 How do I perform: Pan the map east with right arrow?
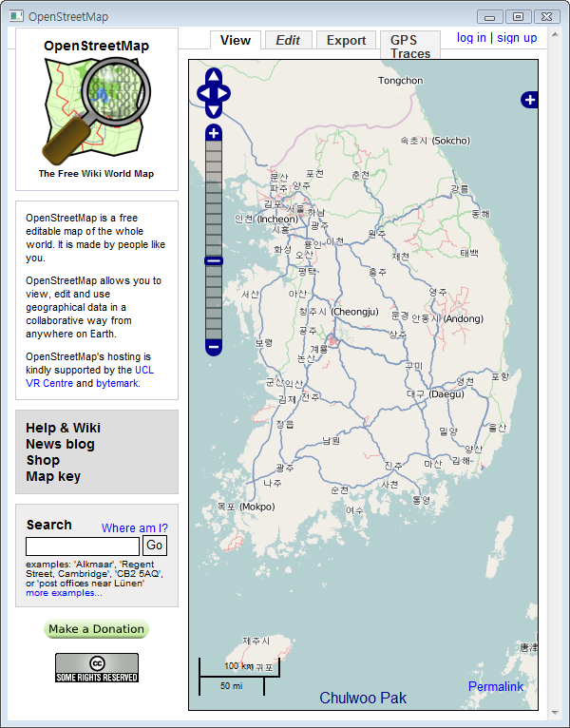[223, 93]
